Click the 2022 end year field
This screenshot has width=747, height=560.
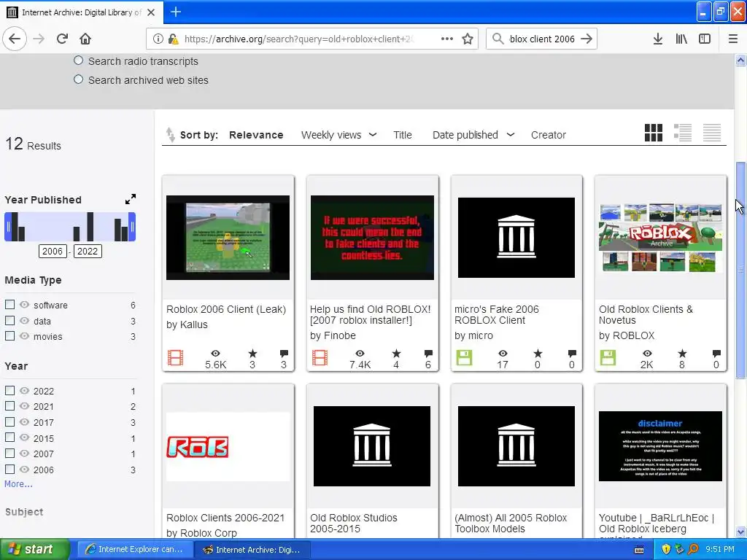click(x=88, y=251)
